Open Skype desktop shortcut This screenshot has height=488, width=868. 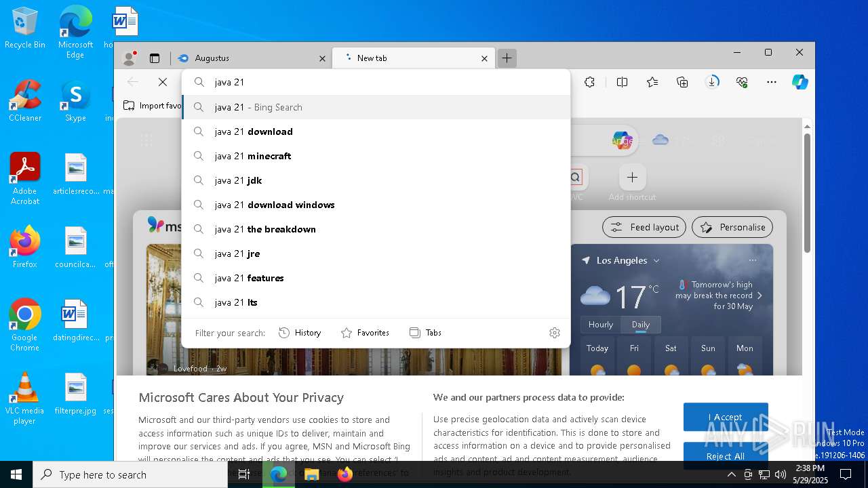[75, 101]
